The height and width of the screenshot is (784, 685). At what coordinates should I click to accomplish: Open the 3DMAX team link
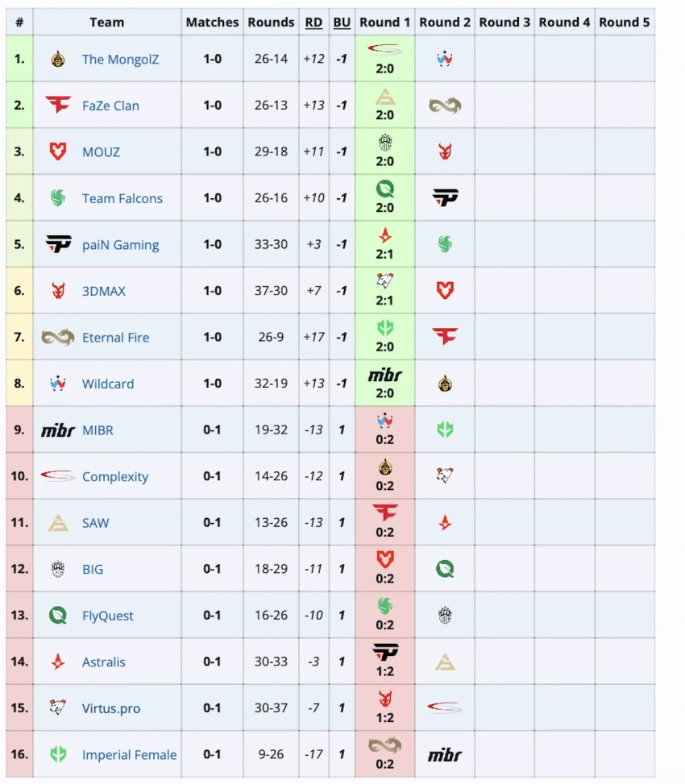click(x=103, y=291)
